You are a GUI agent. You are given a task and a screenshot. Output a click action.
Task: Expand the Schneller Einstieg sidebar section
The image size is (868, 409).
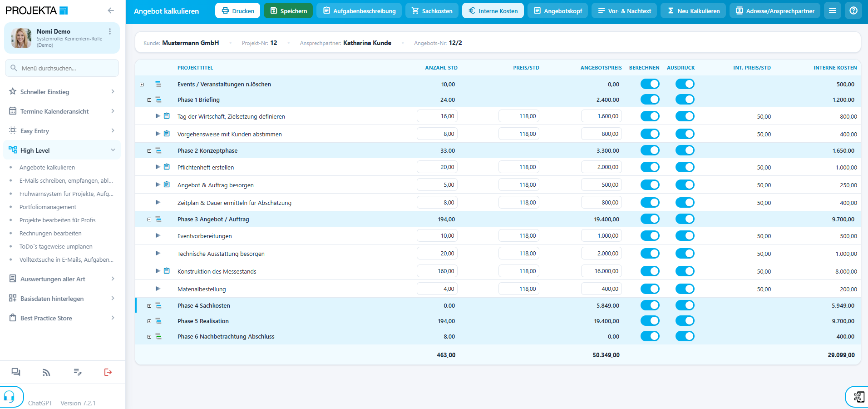(x=62, y=92)
